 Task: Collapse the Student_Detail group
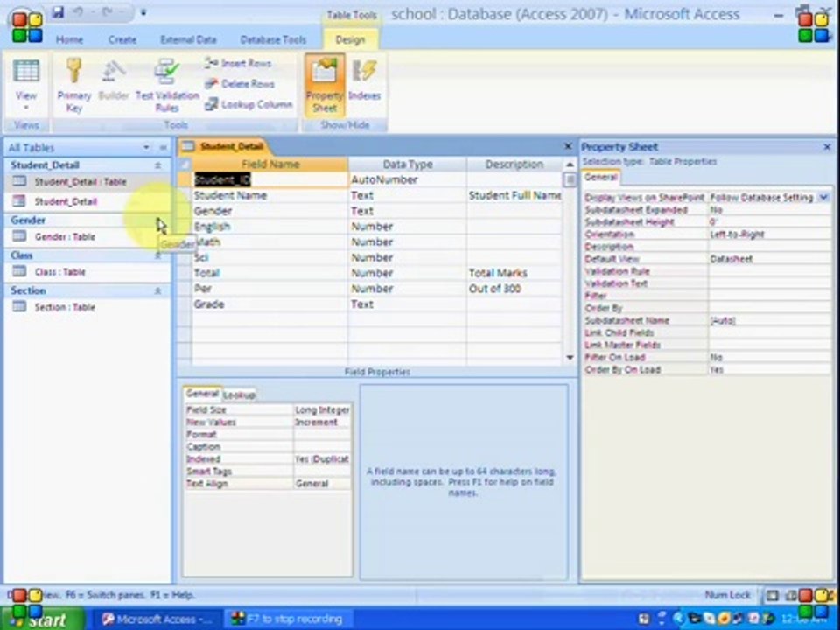coord(157,165)
